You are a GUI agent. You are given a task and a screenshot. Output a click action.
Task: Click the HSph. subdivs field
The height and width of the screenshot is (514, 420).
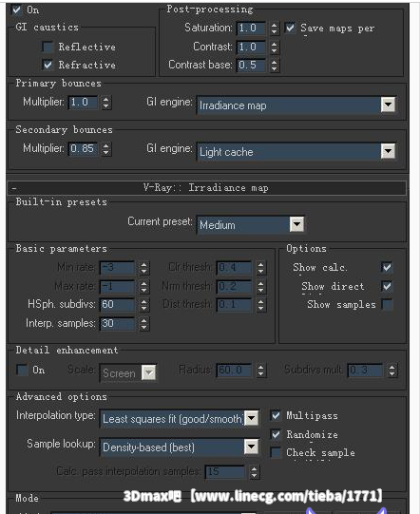(117, 304)
